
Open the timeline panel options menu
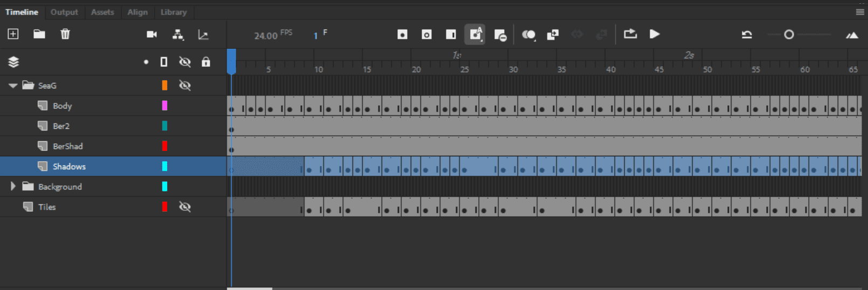pos(860,12)
